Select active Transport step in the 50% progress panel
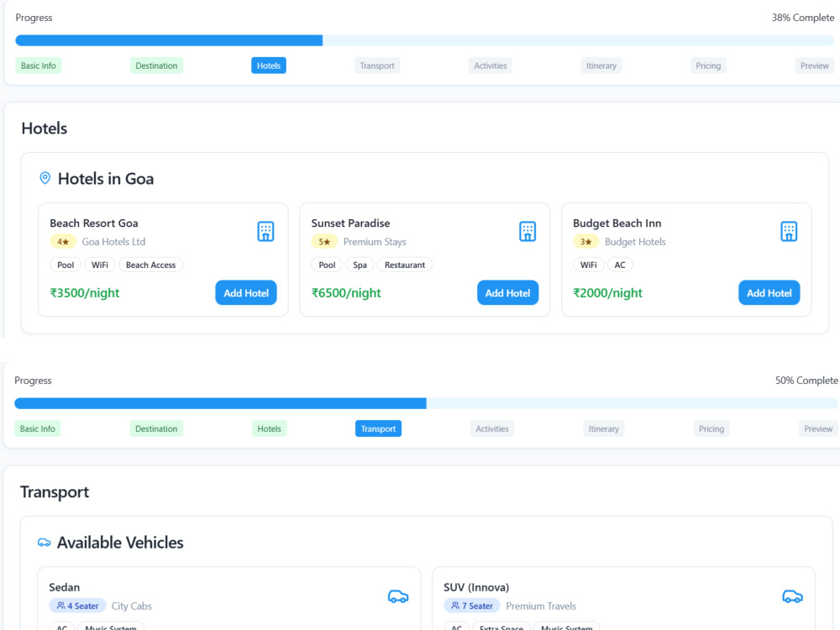This screenshot has height=630, width=840. [378, 428]
